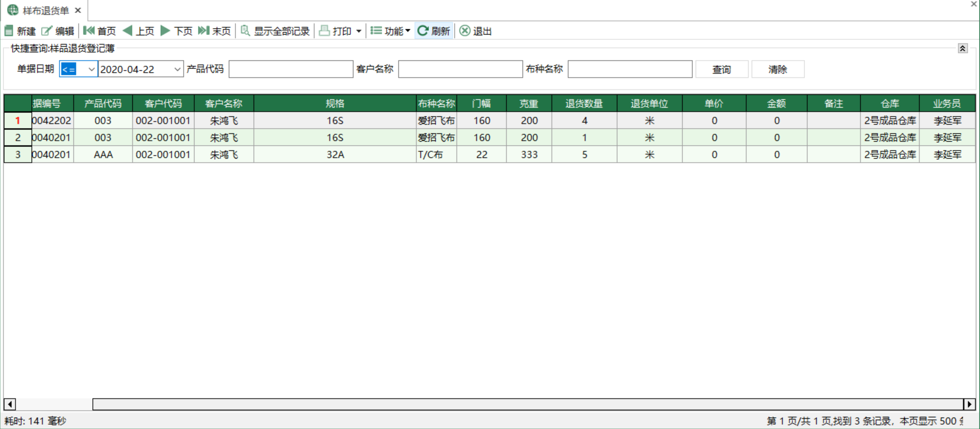
Task: Open the 打印 dropdown arrow
Action: (x=359, y=31)
